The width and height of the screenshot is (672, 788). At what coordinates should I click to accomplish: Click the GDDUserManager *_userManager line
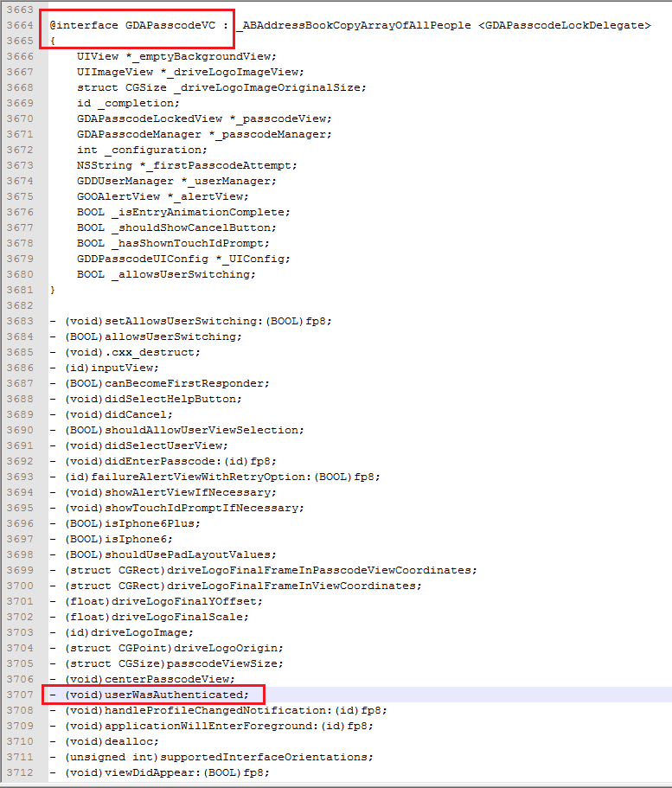click(x=176, y=181)
